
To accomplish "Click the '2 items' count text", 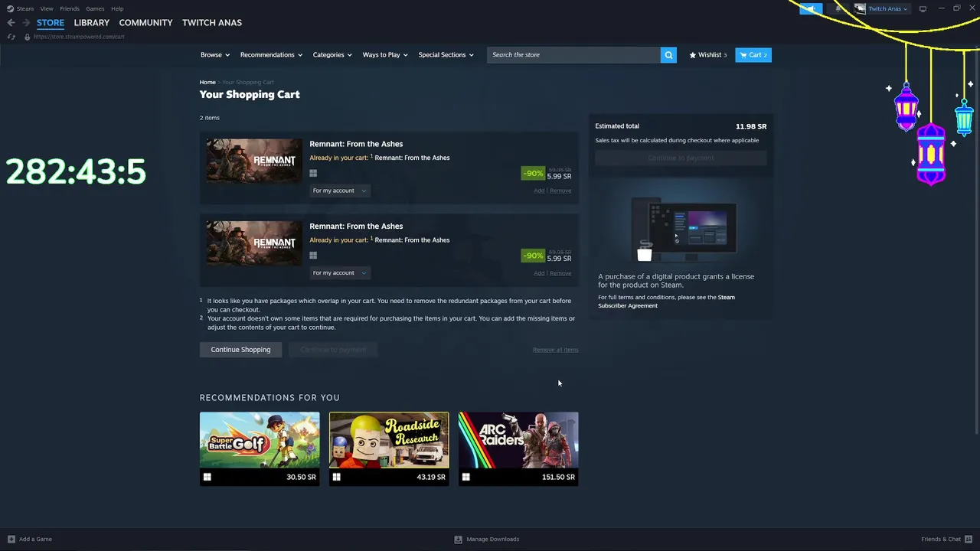I will (210, 118).
